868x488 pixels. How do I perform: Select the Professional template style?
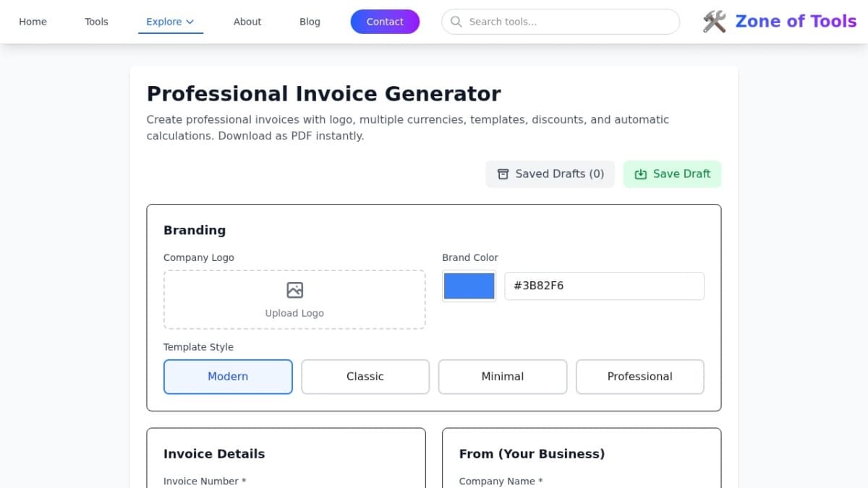pyautogui.click(x=639, y=376)
